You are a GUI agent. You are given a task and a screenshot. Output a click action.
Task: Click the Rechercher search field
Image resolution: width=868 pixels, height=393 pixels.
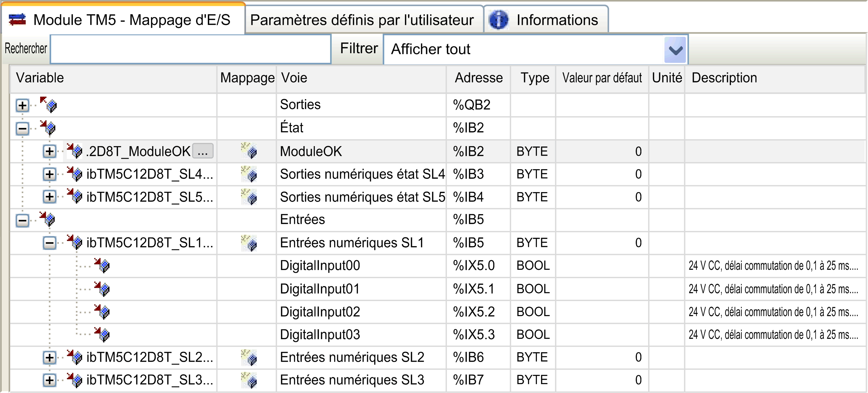pos(191,49)
